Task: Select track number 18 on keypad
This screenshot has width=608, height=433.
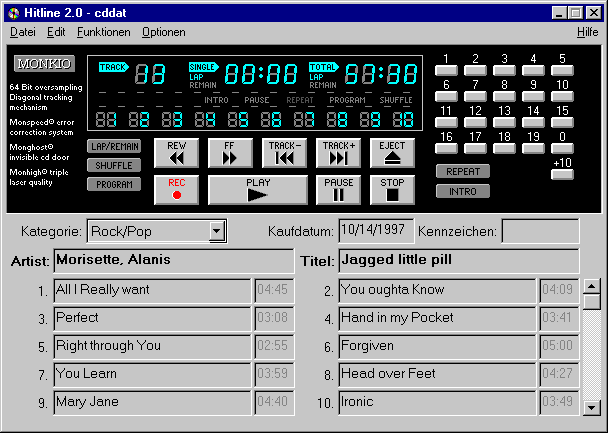Action: (504, 148)
